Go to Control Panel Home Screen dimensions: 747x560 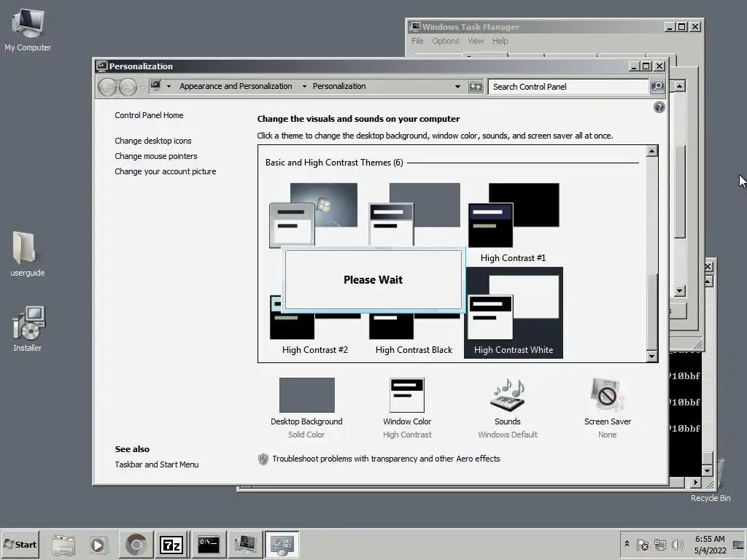tap(149, 115)
